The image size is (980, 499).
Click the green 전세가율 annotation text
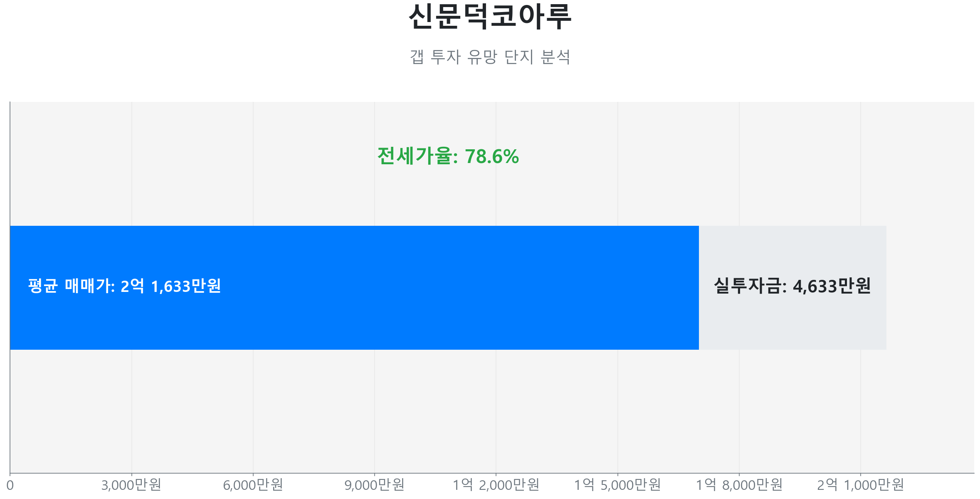tap(447, 156)
